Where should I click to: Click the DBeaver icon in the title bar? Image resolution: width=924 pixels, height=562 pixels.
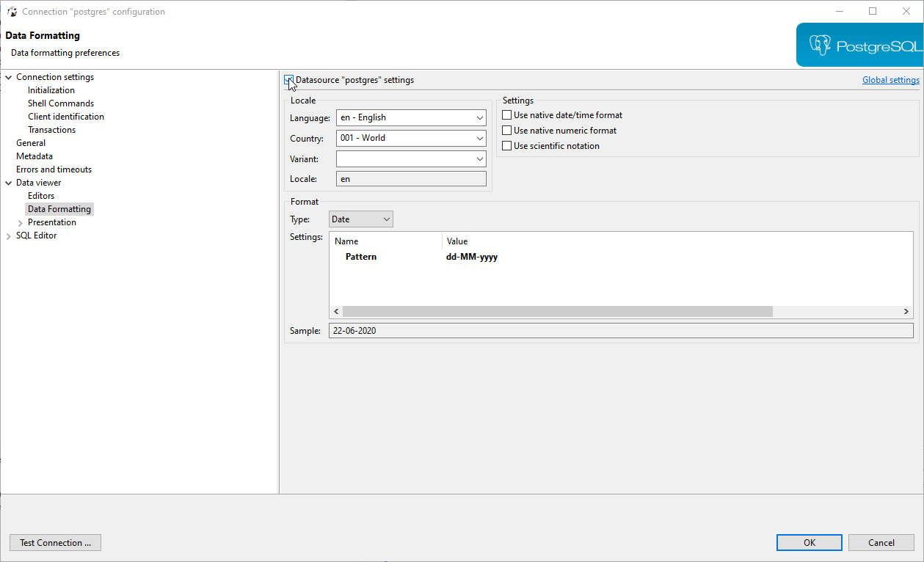click(12, 11)
